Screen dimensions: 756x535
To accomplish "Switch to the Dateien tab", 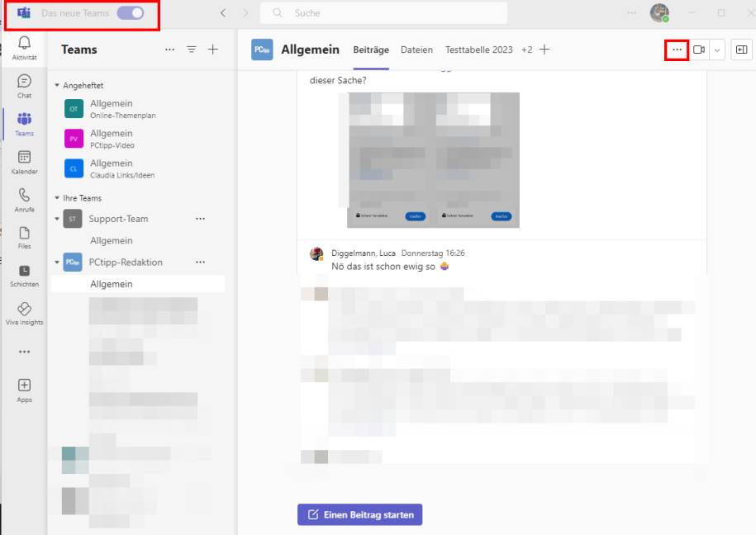I will 416,50.
